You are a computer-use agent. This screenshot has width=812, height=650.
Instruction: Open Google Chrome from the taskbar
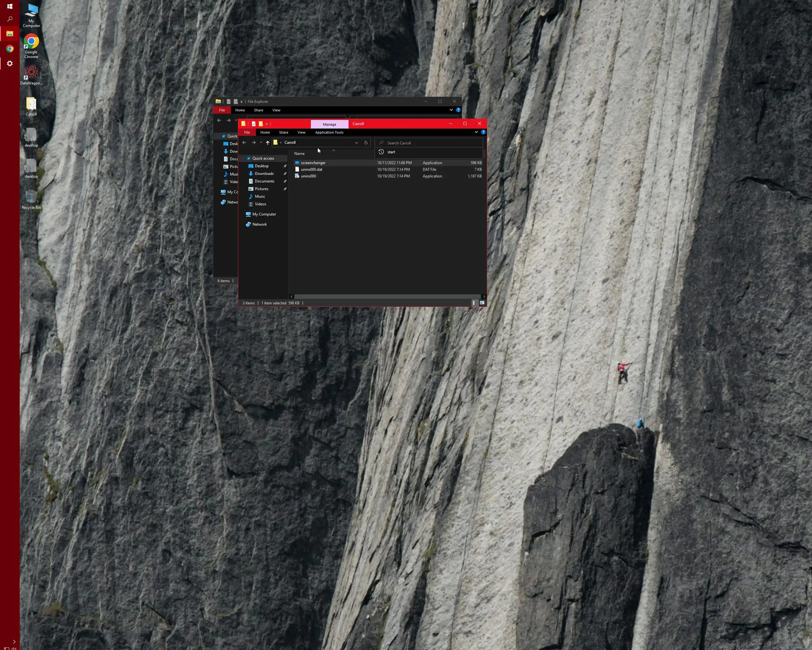(x=10, y=49)
